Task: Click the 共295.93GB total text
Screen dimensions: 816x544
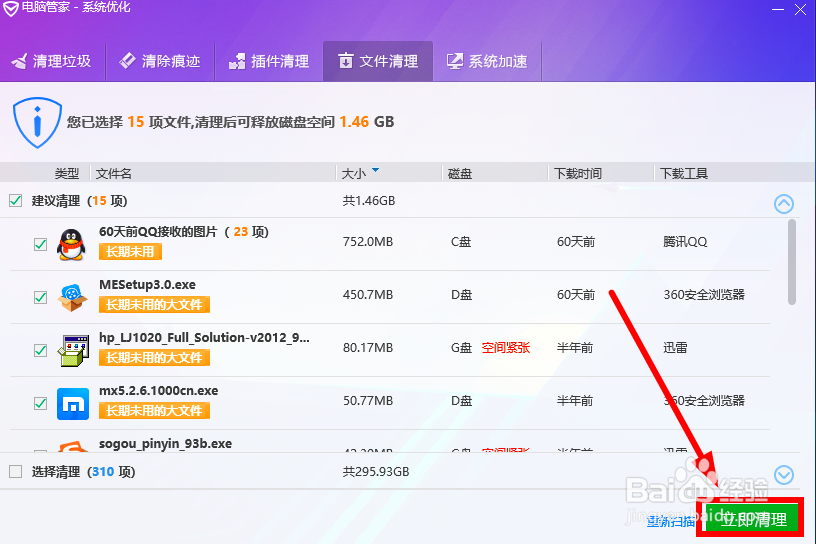Action: tap(376, 472)
